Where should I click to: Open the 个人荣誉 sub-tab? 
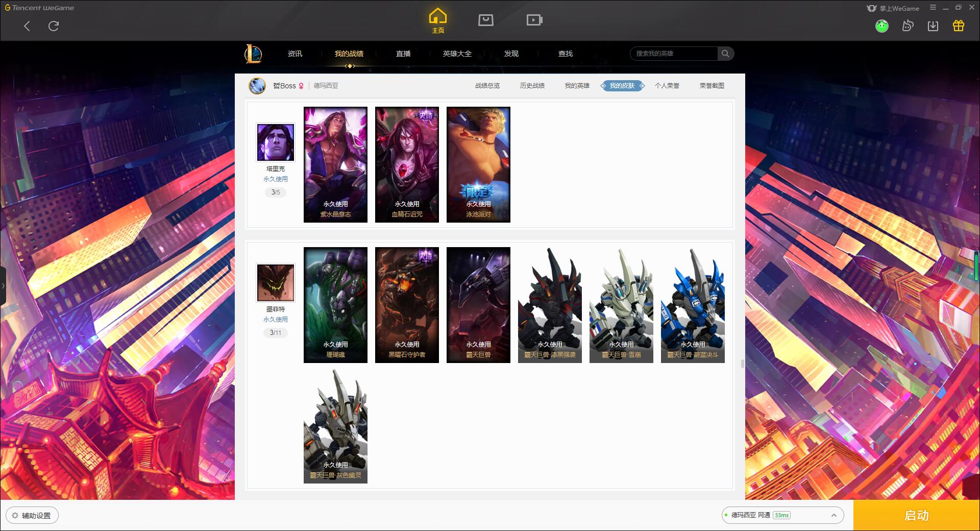(667, 86)
